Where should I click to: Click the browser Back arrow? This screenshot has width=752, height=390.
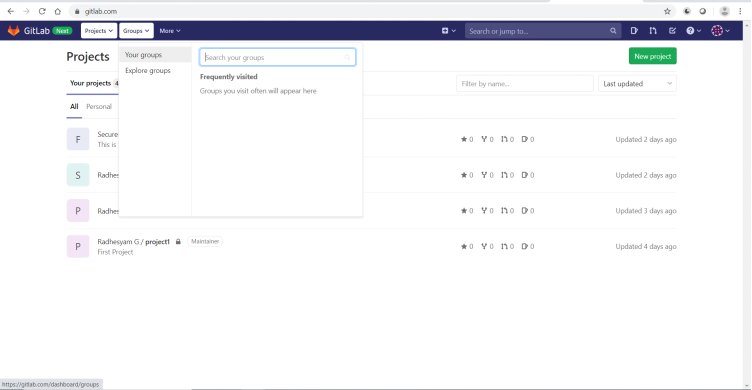pyautogui.click(x=11, y=11)
